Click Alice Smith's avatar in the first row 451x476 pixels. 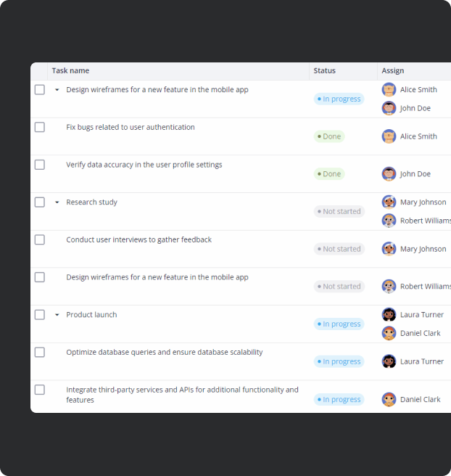[389, 89]
